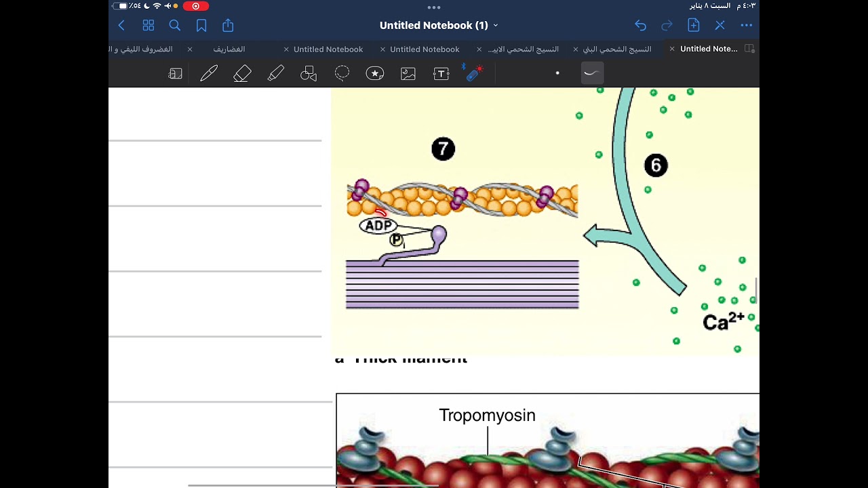
Task: Close the 'الغضاريف' tab
Action: (190, 49)
